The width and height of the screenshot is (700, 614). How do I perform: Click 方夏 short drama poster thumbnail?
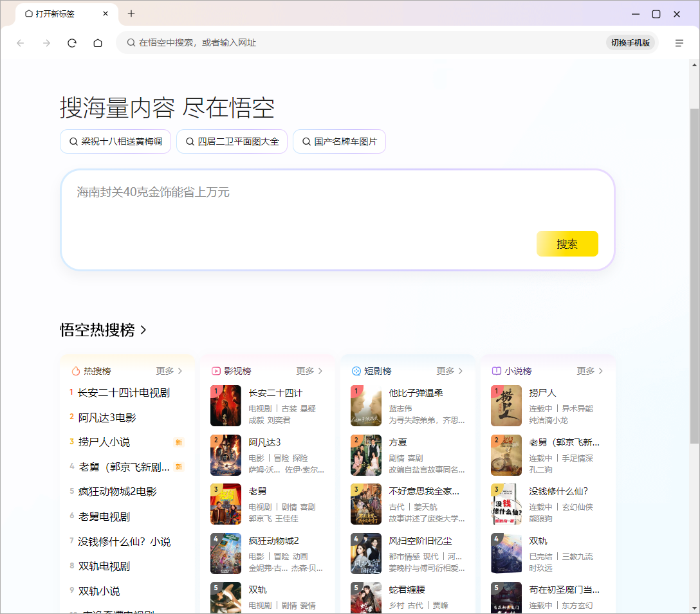tap(366, 455)
